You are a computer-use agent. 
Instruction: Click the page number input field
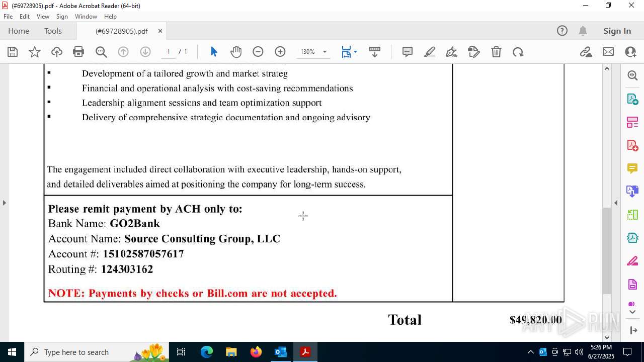(169, 52)
